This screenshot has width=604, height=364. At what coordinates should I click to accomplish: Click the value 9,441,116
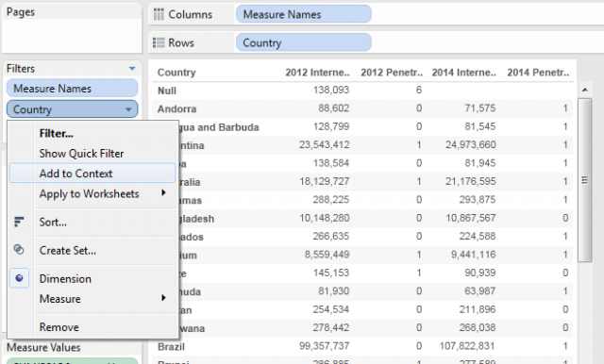pos(474,255)
